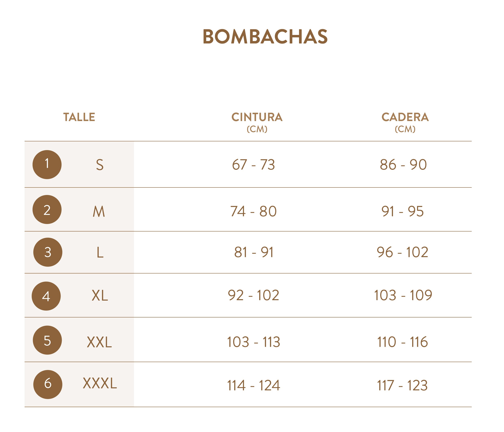
Task: Select the XXXL size label
Action: (x=100, y=383)
